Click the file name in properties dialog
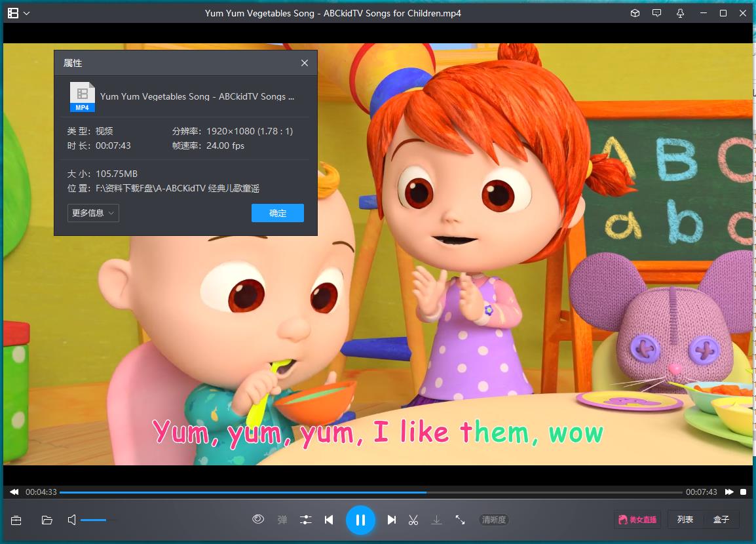 (x=197, y=96)
